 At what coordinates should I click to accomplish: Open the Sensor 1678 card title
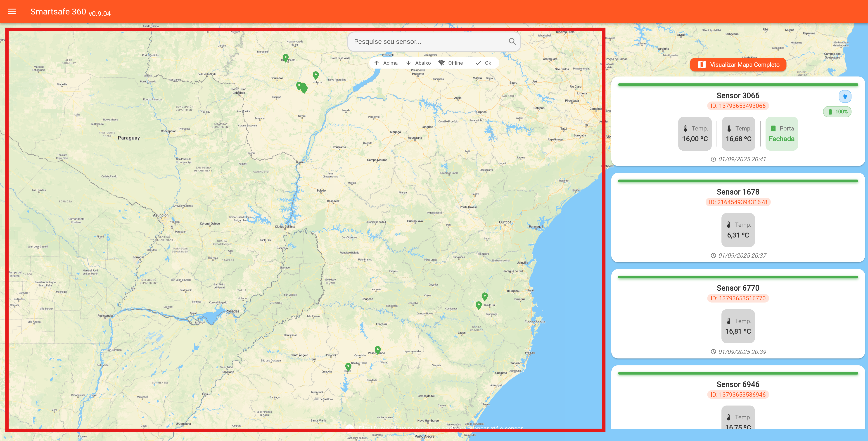pos(738,192)
